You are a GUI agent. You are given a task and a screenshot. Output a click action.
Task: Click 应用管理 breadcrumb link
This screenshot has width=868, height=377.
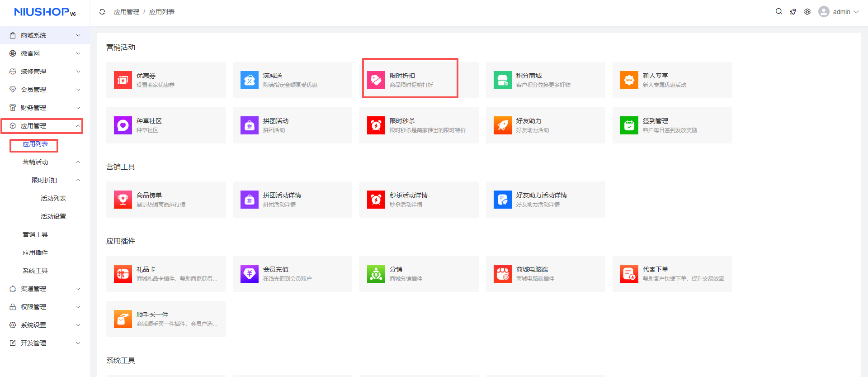tap(126, 12)
